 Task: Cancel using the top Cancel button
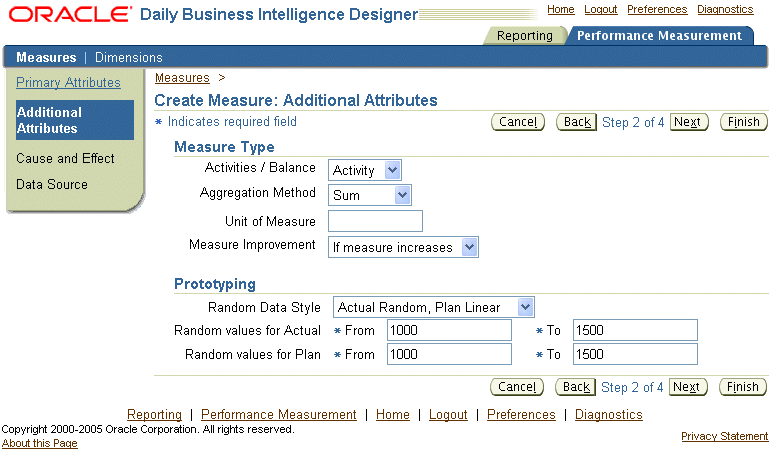click(x=518, y=122)
